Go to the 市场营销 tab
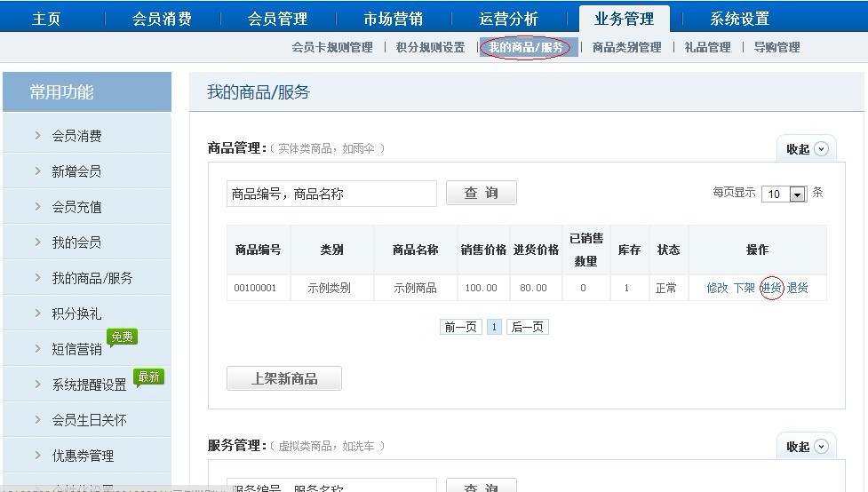 [x=393, y=19]
